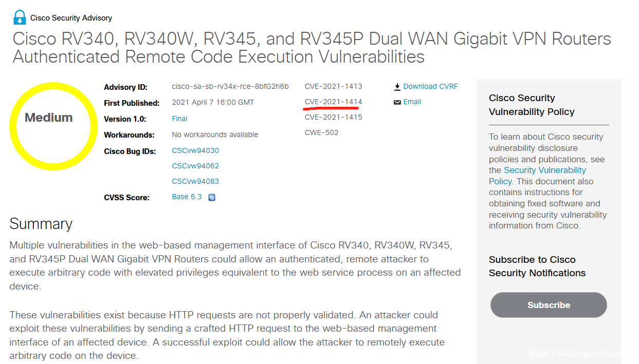
Task: Click the Email envelope icon
Action: pyautogui.click(x=397, y=102)
